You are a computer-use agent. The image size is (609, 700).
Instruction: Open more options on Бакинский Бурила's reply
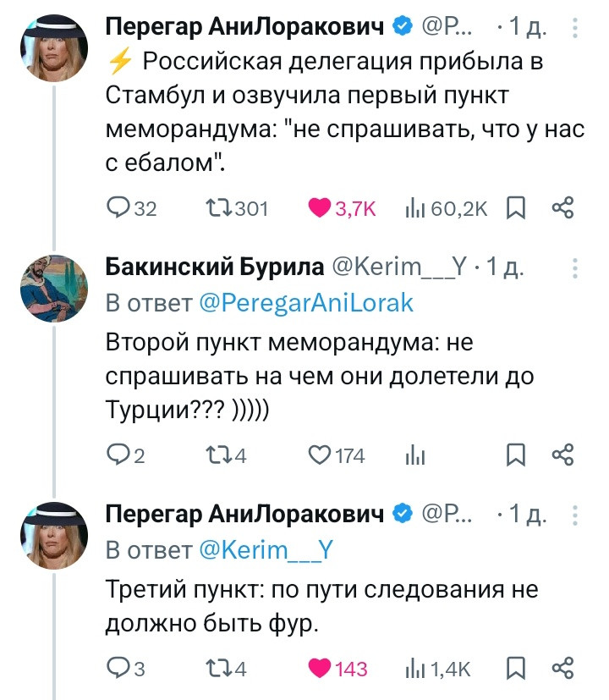(x=575, y=269)
